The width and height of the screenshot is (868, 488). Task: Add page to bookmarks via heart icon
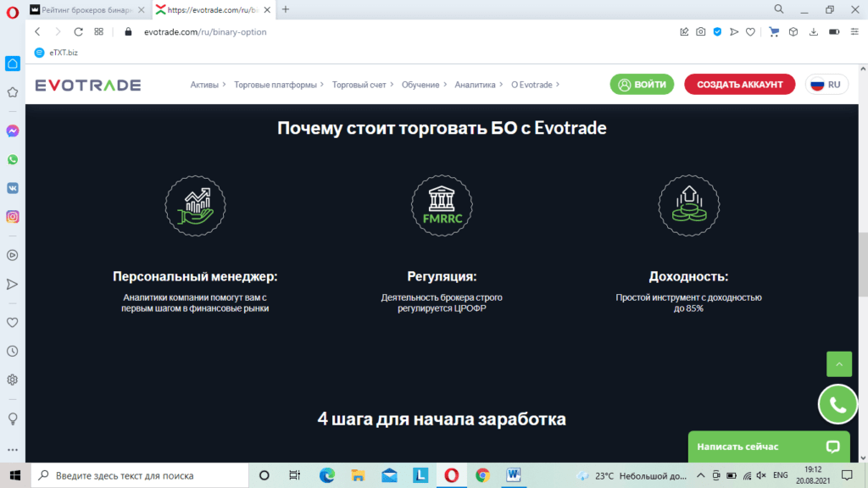click(x=751, y=31)
